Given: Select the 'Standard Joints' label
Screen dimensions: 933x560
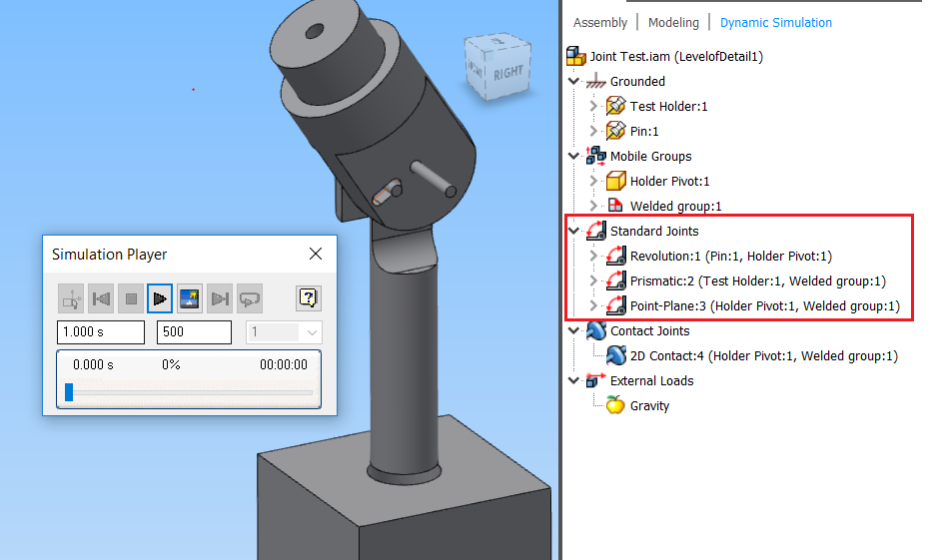Looking at the screenshot, I should (654, 232).
